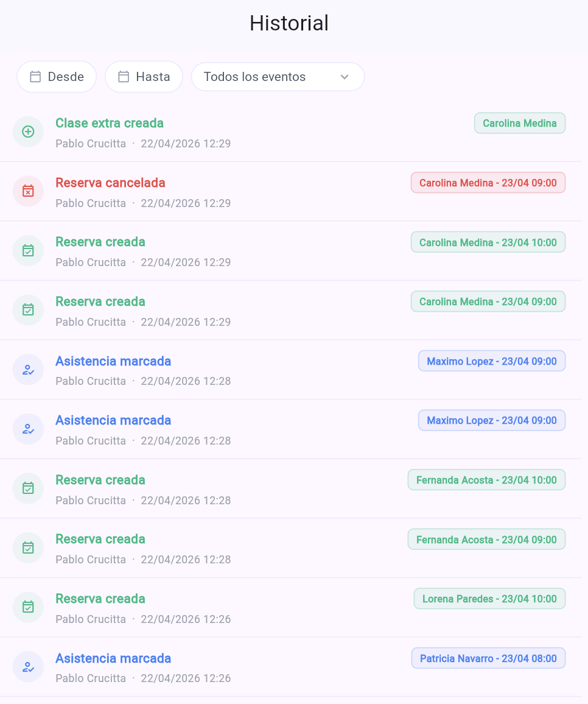Select the red cancelled-calendar icon on Reserva cancelada
This screenshot has width=588, height=704.
click(28, 191)
